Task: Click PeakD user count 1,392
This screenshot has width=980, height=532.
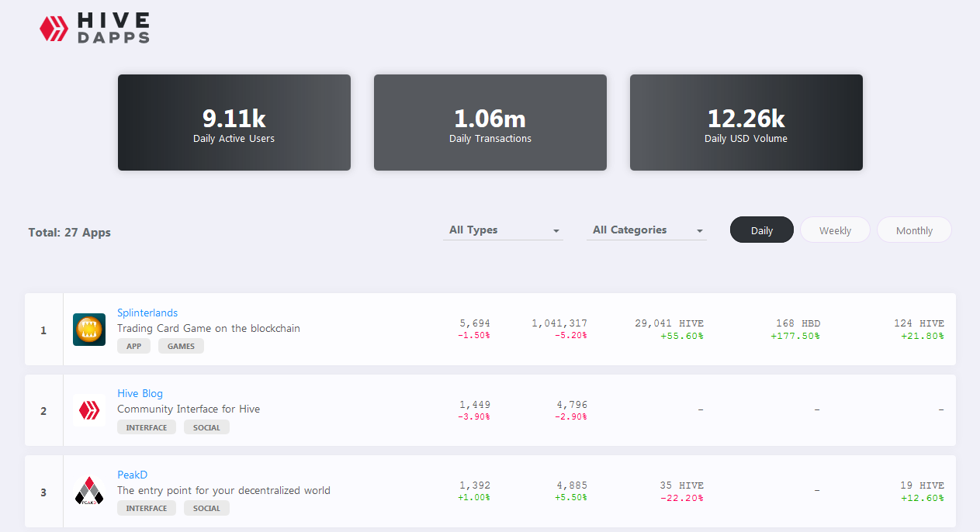Action: [x=475, y=485]
